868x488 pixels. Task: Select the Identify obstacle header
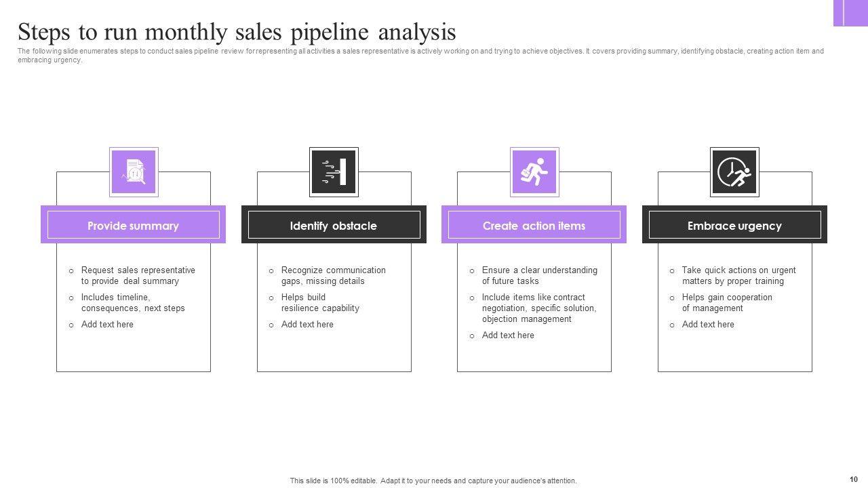click(x=334, y=226)
